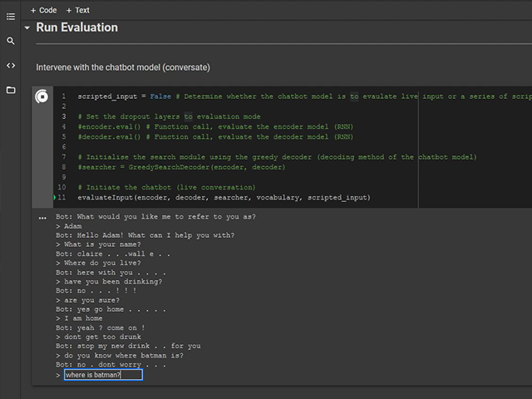Click the commented decoder.eval() line
532x399 pixels.
[x=215, y=137]
